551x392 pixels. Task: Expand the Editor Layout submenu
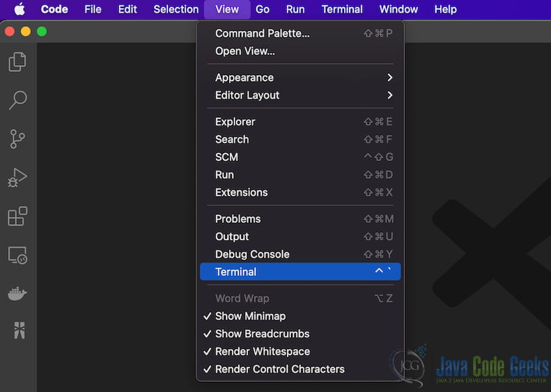coord(300,95)
